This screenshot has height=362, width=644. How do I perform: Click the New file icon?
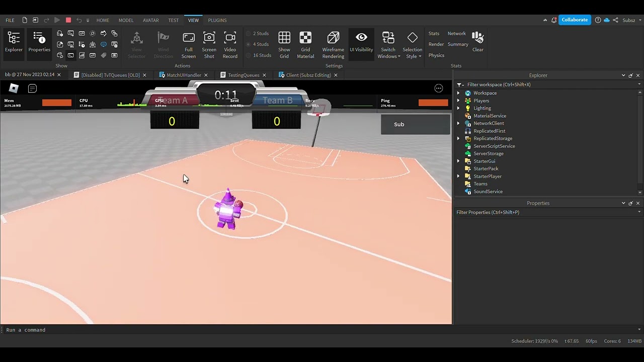pos(24,20)
